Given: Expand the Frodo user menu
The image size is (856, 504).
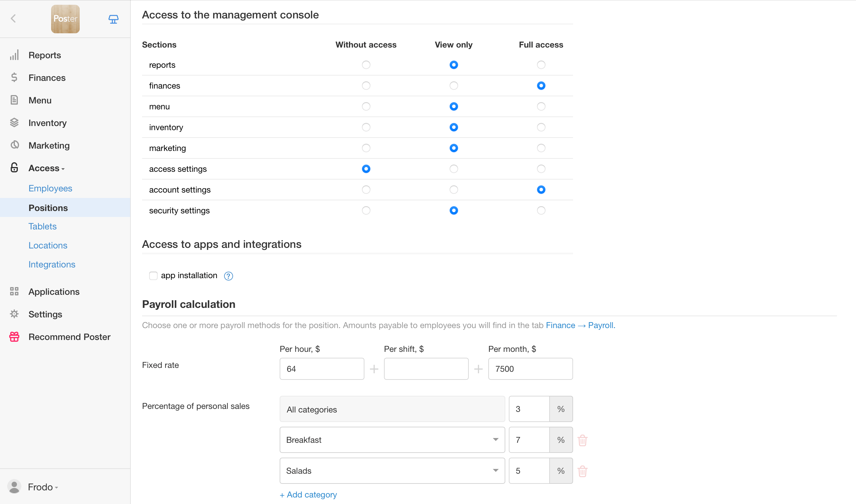Looking at the screenshot, I should tap(43, 487).
